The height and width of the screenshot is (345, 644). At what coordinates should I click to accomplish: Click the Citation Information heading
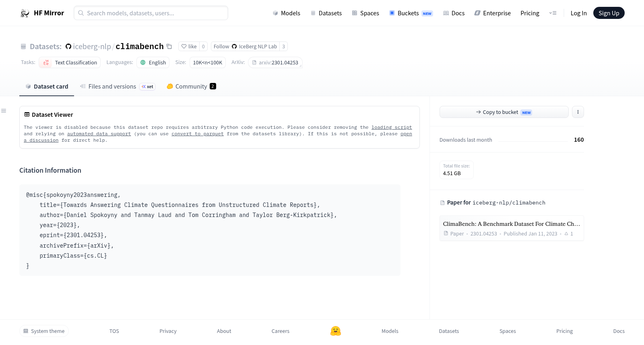50,170
